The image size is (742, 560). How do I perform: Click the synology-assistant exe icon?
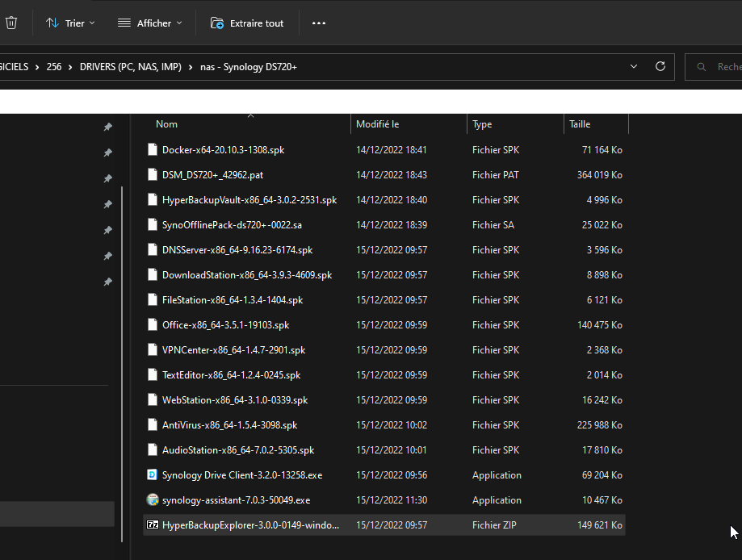click(x=153, y=500)
